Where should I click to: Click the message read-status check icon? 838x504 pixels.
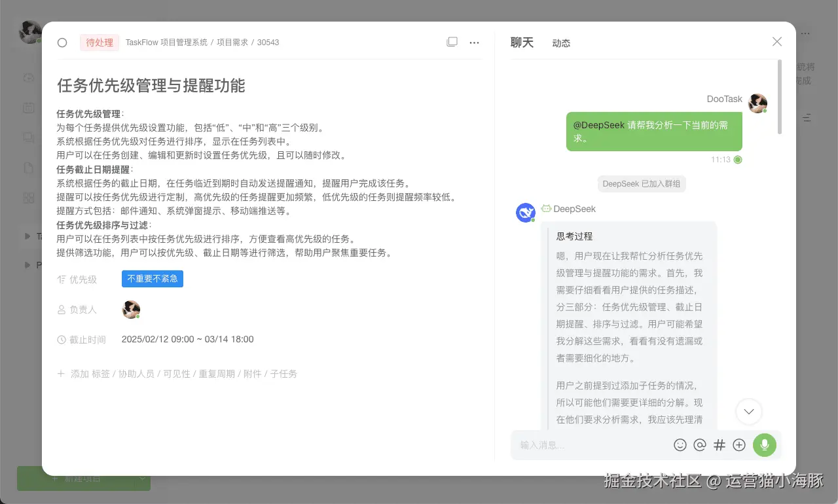pyautogui.click(x=738, y=160)
